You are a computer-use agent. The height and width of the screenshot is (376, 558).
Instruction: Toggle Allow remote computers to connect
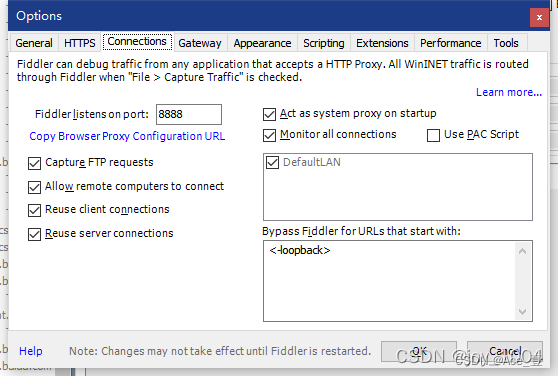pyautogui.click(x=35, y=187)
